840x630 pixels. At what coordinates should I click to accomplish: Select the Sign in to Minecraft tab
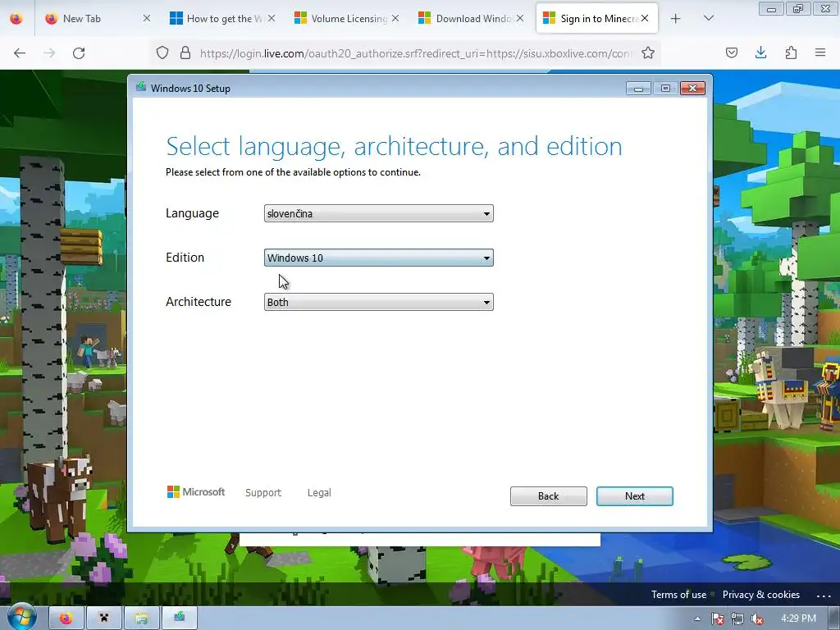pos(598,19)
